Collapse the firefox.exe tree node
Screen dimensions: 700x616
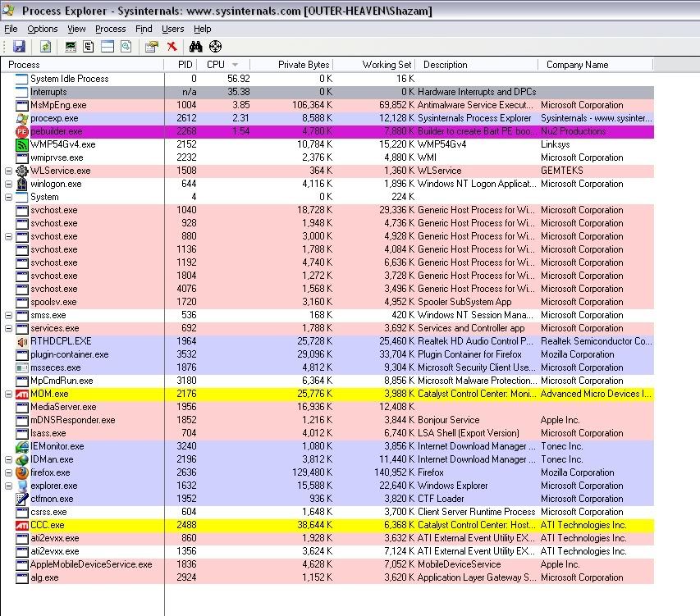click(8, 472)
